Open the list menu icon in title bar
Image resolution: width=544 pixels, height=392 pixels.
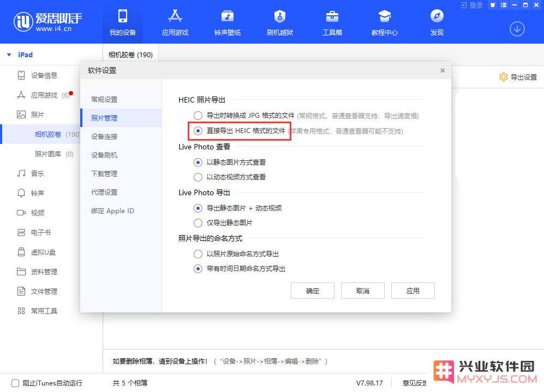[504, 5]
